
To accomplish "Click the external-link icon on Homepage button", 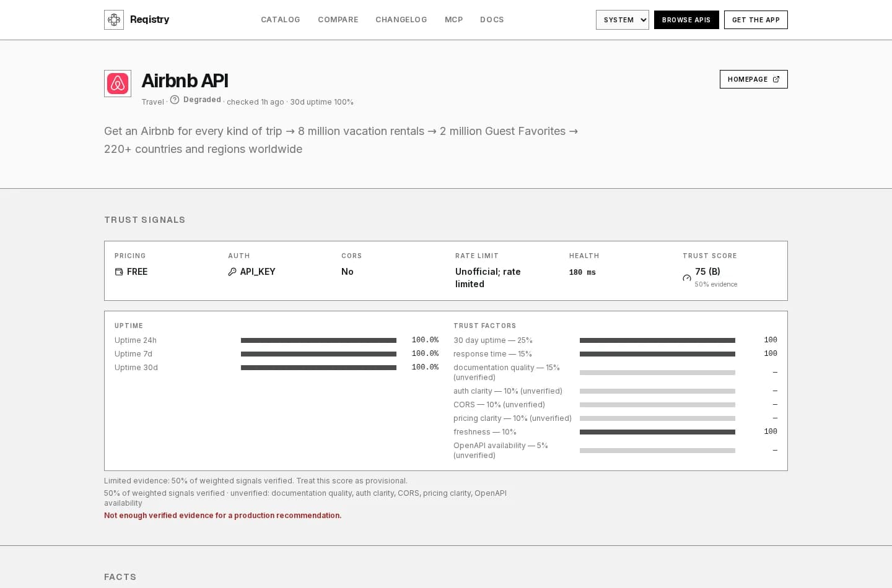I will pos(776,79).
